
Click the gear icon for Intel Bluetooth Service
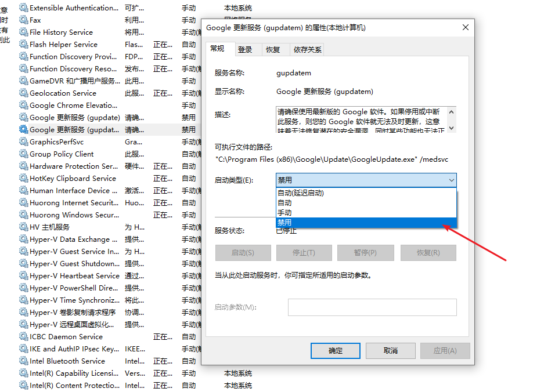pyautogui.click(x=24, y=361)
